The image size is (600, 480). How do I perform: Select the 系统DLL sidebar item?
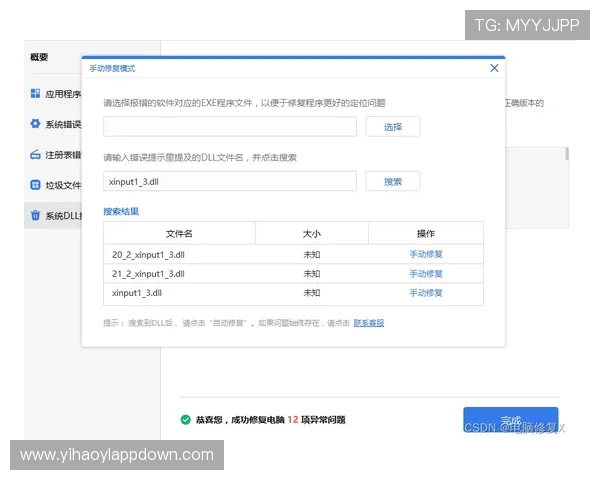[54, 216]
